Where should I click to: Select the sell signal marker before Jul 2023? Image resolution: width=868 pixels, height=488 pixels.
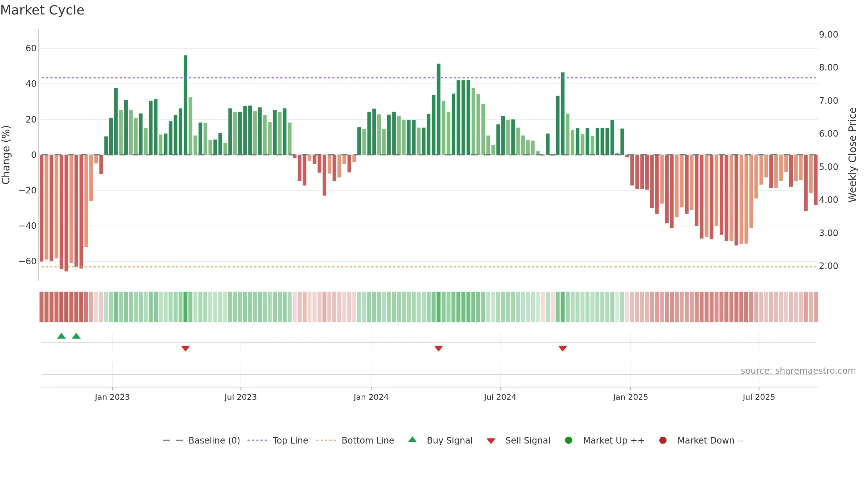186,348
